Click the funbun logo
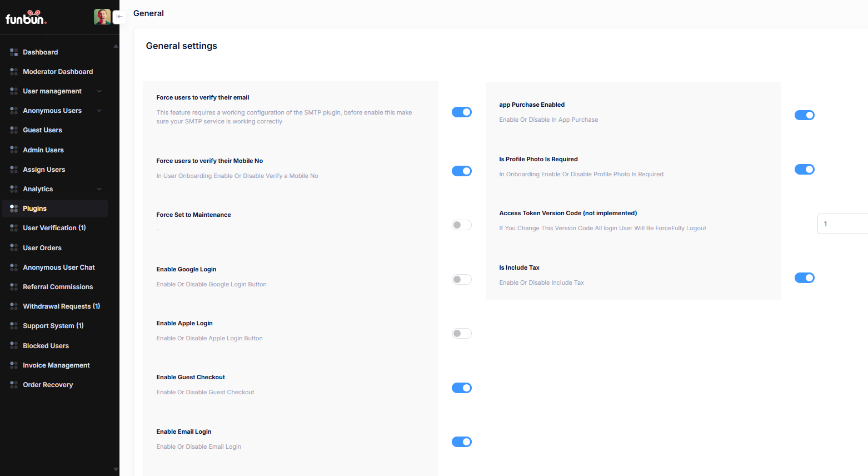The height and width of the screenshot is (476, 868). click(26, 18)
